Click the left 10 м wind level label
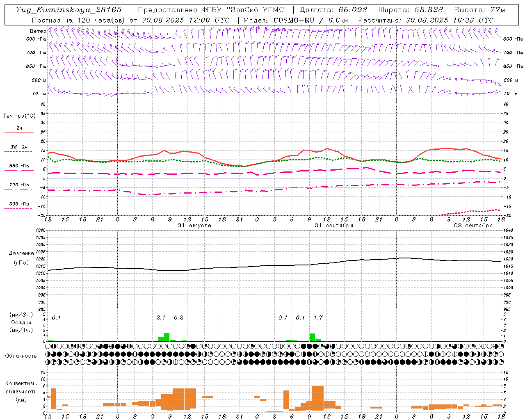 39,94
